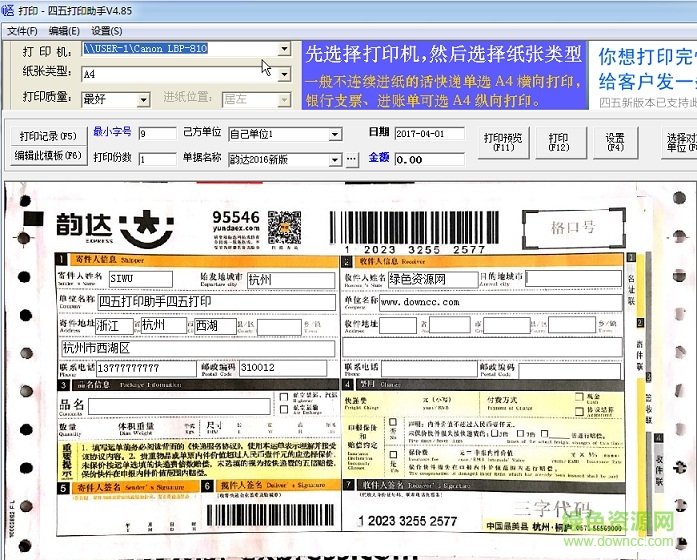The image size is (697, 560).
Task: Open 打印预览(F11) print preview
Action: click(503, 142)
